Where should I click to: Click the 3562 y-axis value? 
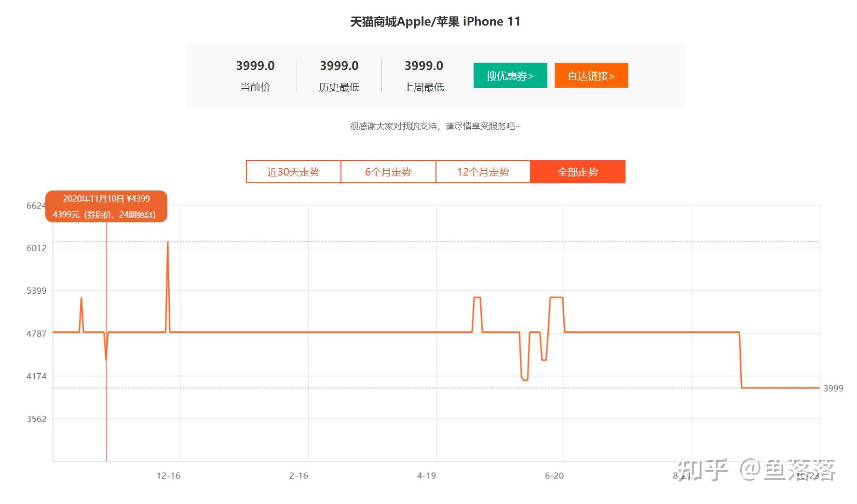point(37,419)
